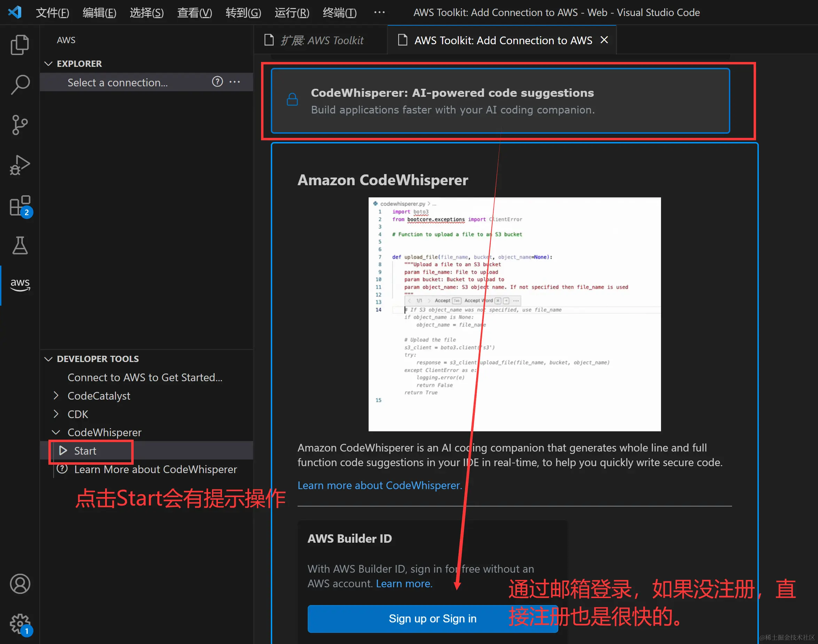Click the AWS Toolkit activity bar icon
Image resolution: width=818 pixels, height=644 pixels.
(19, 285)
